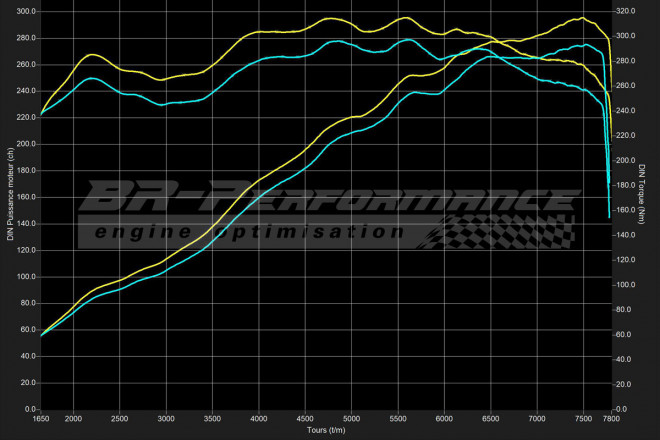Click the 7800 tick on the Tours axis

coord(611,418)
